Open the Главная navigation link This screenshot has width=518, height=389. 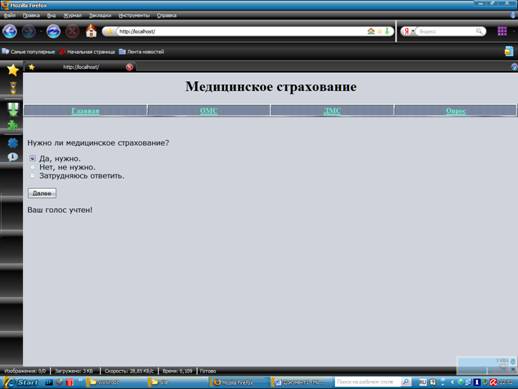pos(86,111)
